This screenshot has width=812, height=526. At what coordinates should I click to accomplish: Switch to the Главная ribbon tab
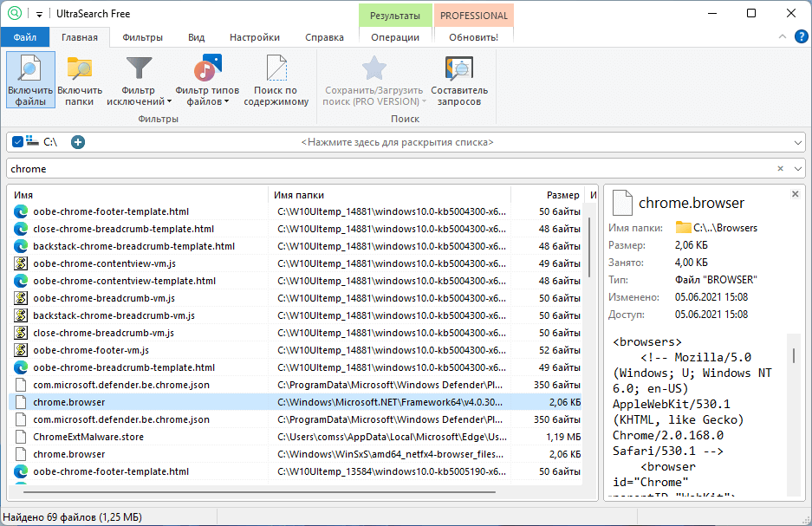[79, 37]
